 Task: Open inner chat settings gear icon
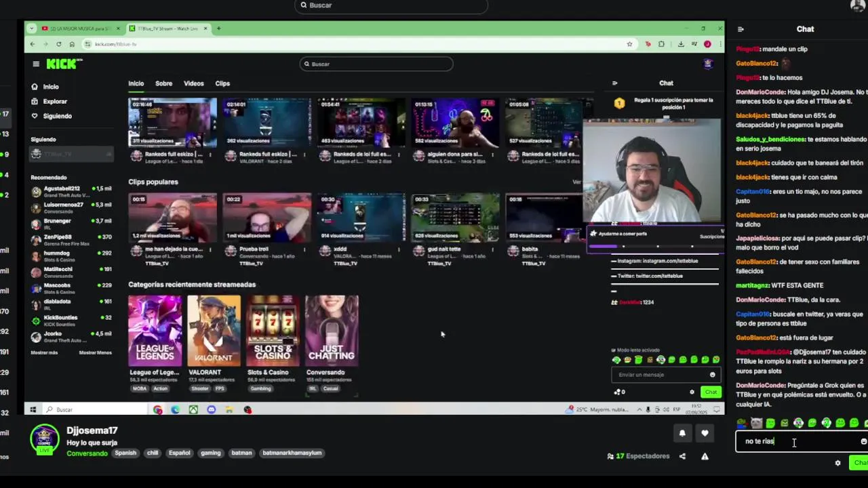tap(692, 392)
